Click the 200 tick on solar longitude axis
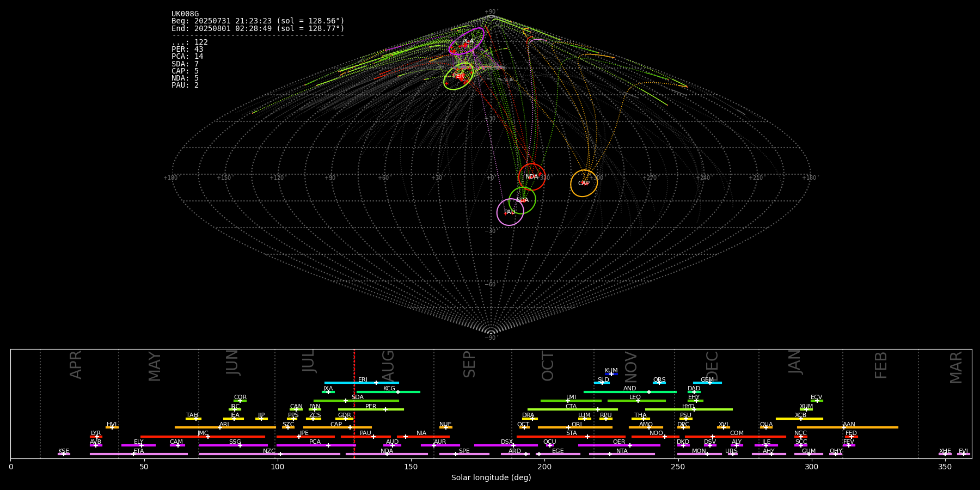980x490 pixels. click(x=544, y=467)
